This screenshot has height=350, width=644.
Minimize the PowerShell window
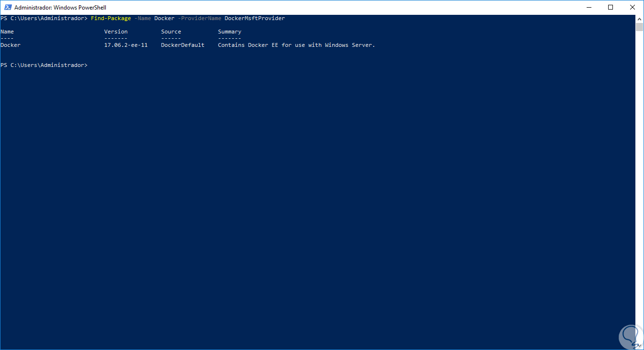click(589, 7)
